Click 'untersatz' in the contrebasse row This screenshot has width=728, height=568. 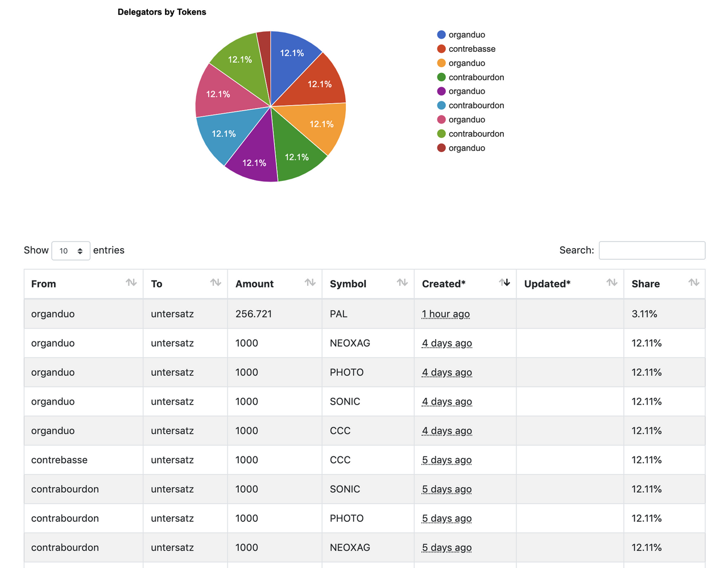tap(172, 460)
